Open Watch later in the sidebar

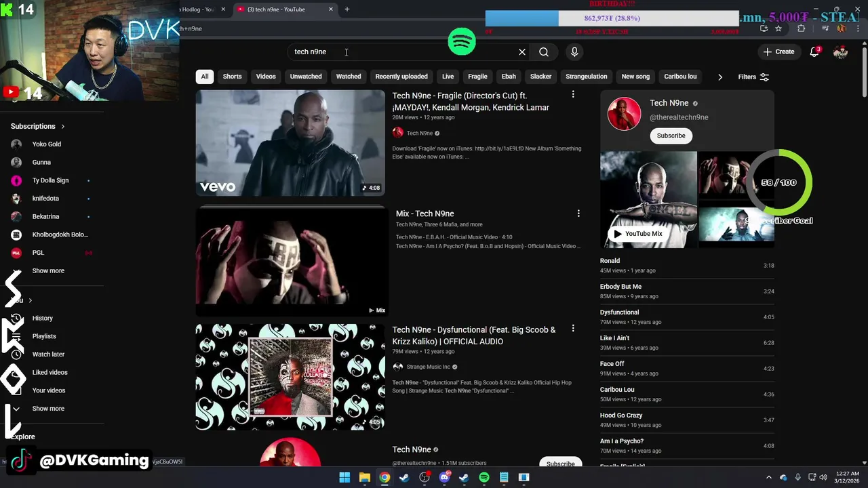point(48,354)
